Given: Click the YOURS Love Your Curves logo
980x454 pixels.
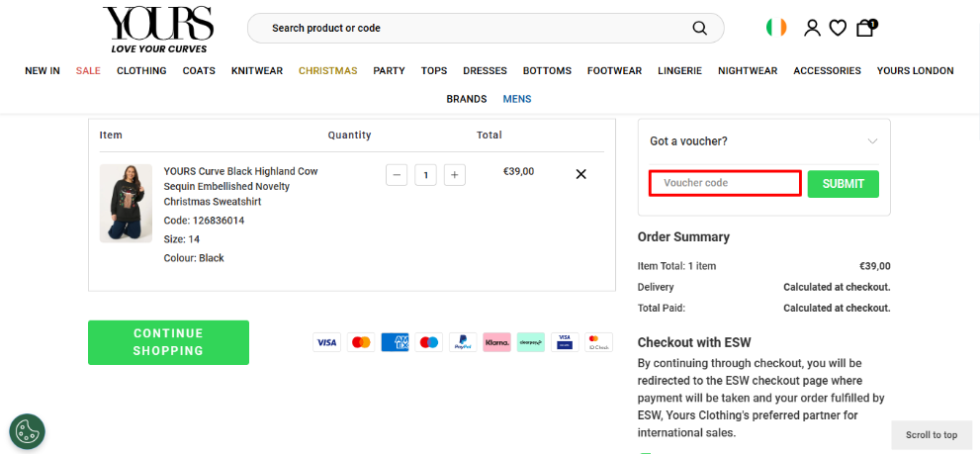Looking at the screenshot, I should point(159,30).
